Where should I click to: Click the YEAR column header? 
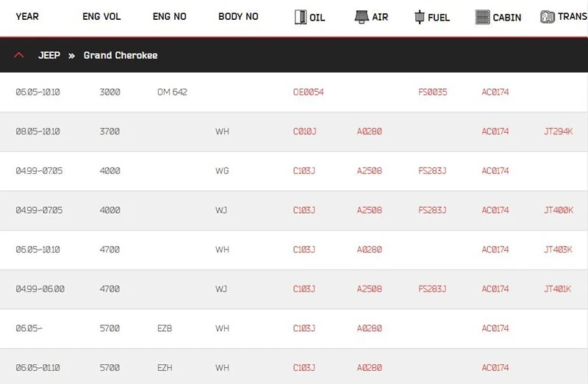(x=27, y=16)
